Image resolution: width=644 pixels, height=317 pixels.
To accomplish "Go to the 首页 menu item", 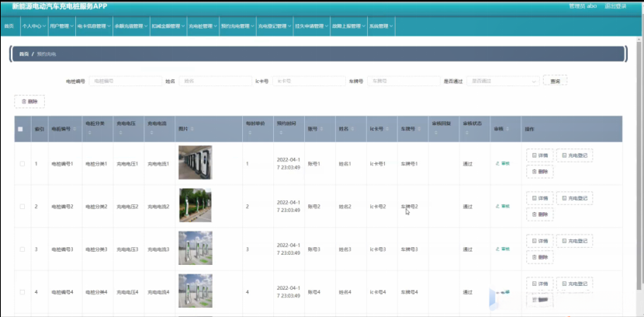I will pos(9,26).
